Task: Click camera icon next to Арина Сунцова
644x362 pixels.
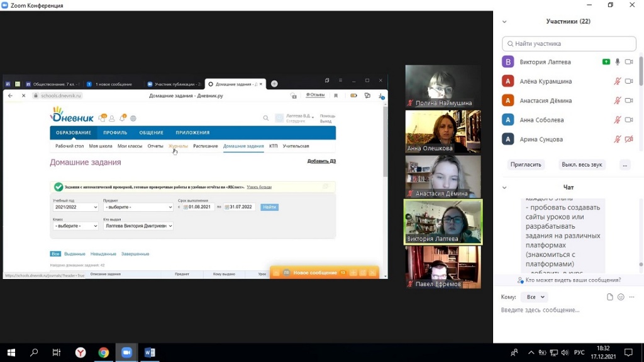Action: point(628,139)
